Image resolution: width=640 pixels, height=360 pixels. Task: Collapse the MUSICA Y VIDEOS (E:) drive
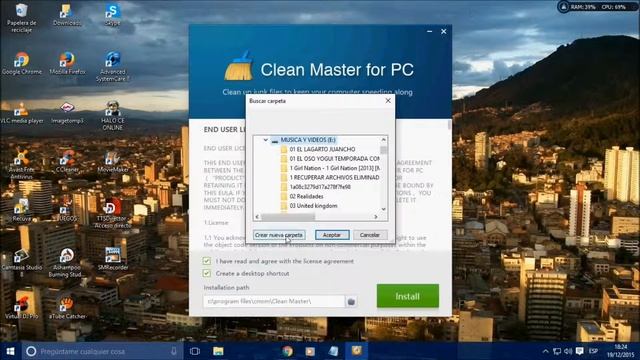click(265, 140)
